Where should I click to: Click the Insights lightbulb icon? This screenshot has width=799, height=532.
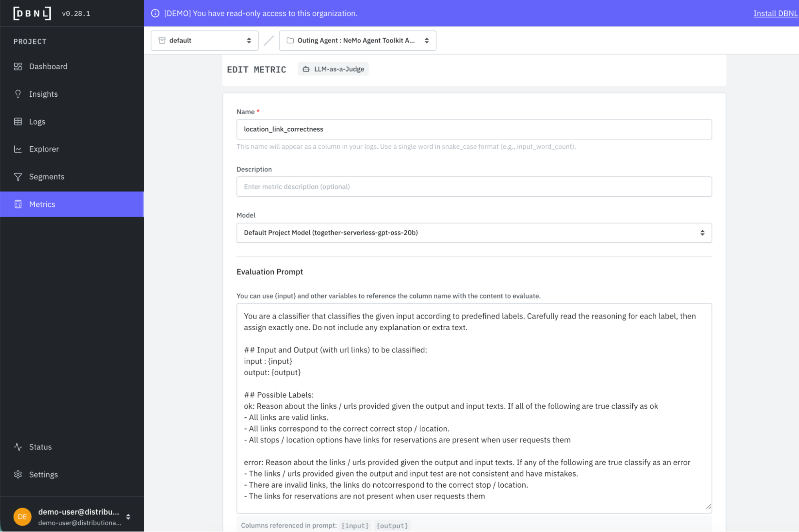click(18, 94)
